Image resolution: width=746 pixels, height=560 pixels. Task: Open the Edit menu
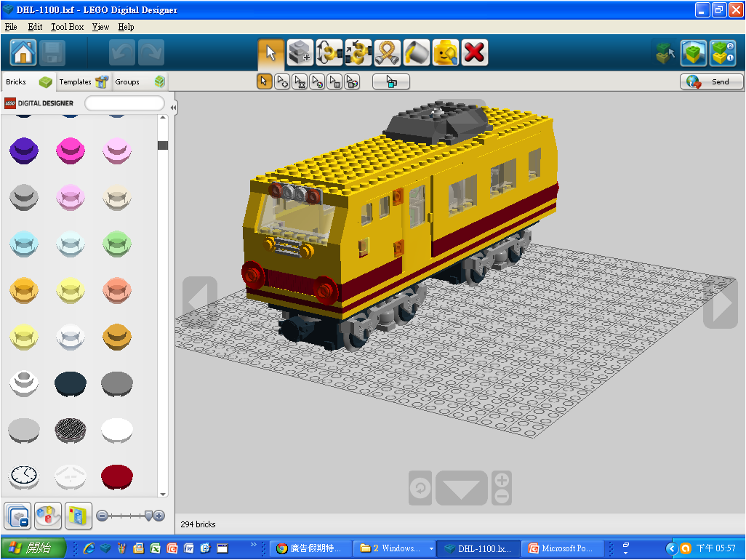pos(35,27)
